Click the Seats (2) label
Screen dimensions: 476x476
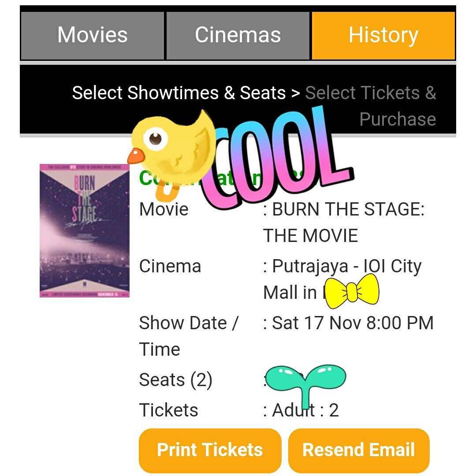coord(176,380)
